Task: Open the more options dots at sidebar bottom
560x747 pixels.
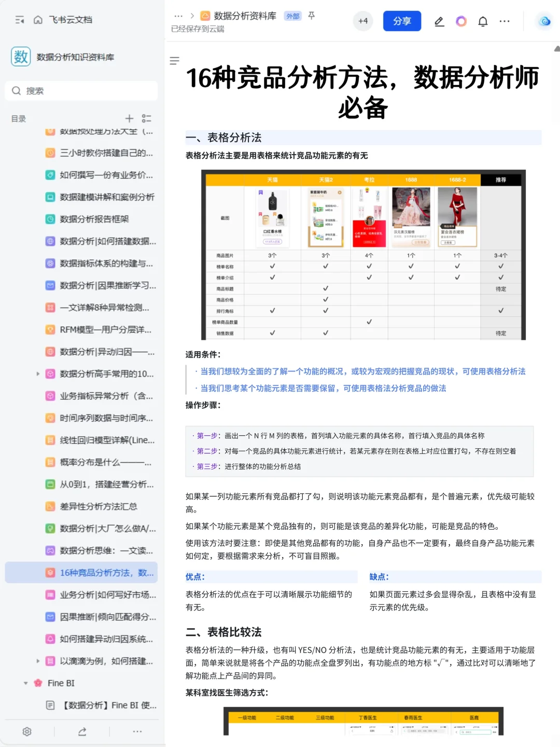Action: click(137, 731)
